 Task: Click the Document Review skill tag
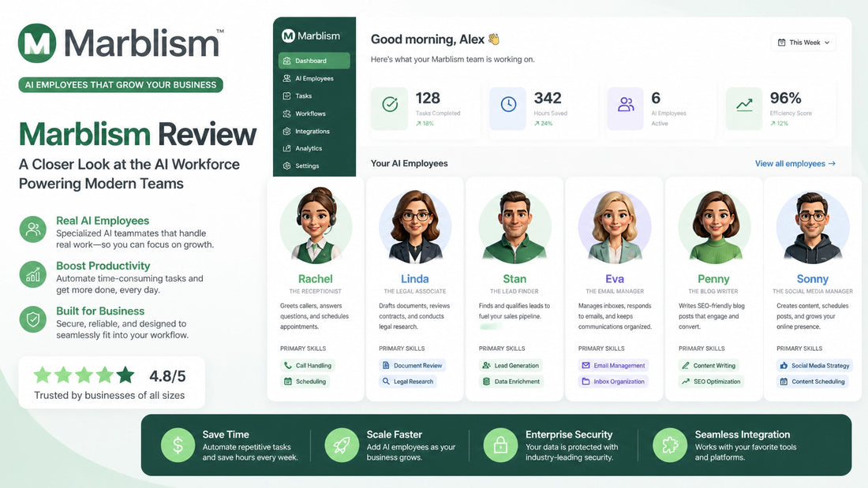[x=413, y=366]
